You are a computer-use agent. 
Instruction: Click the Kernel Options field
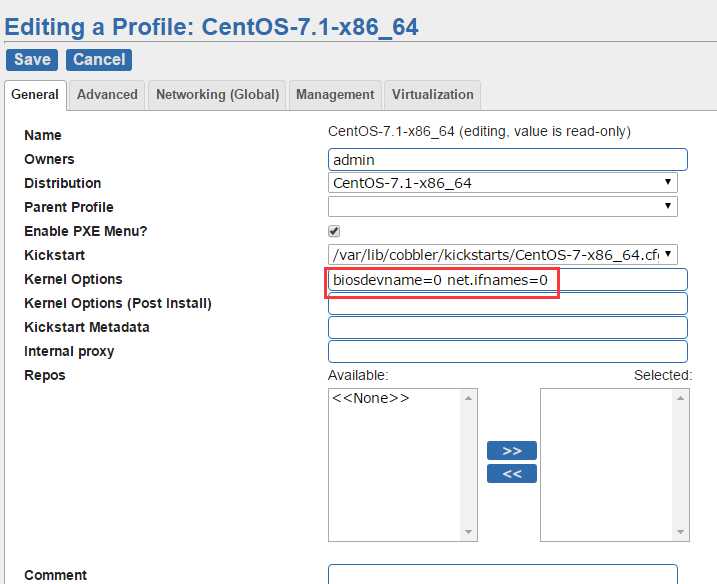tap(508, 279)
